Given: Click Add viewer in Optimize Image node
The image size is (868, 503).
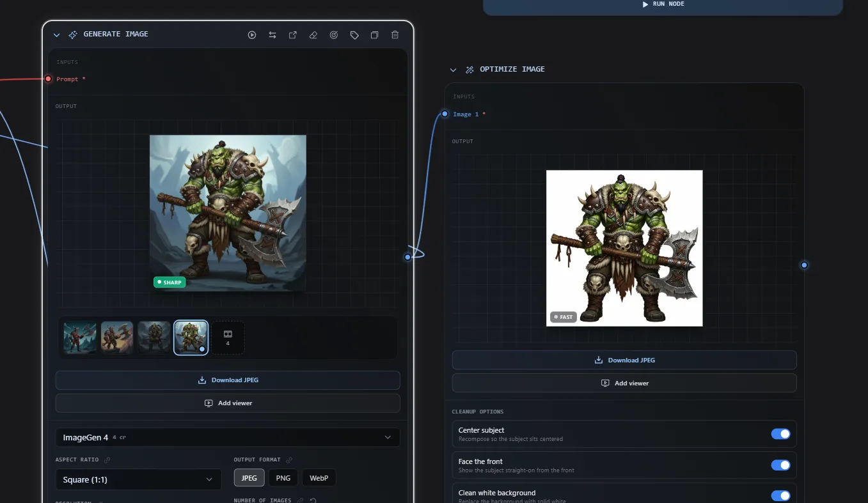Looking at the screenshot, I should (x=624, y=383).
